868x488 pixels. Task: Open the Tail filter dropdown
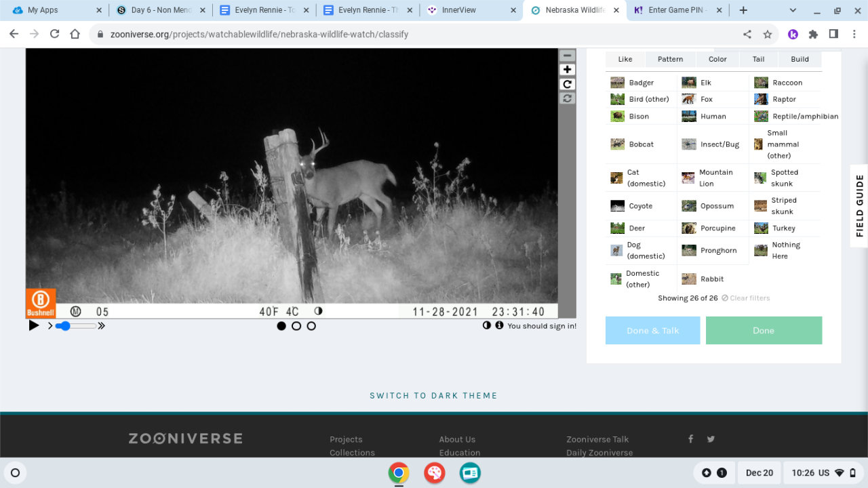(x=758, y=59)
